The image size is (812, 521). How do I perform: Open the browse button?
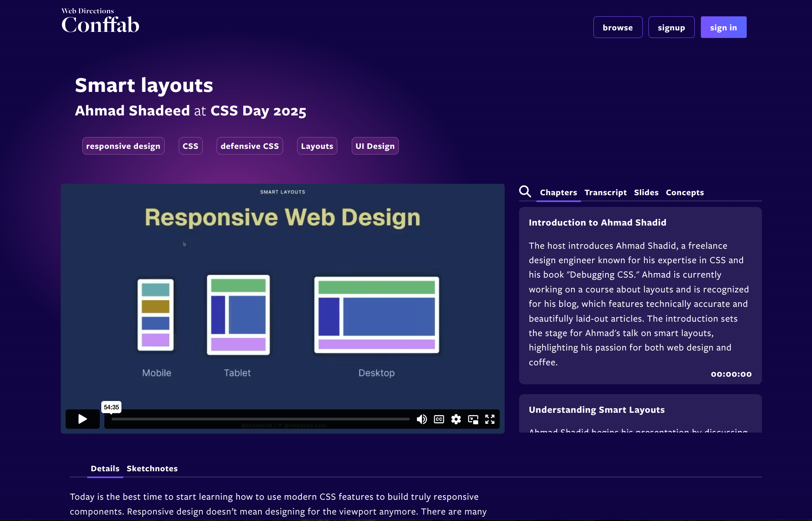tap(618, 27)
